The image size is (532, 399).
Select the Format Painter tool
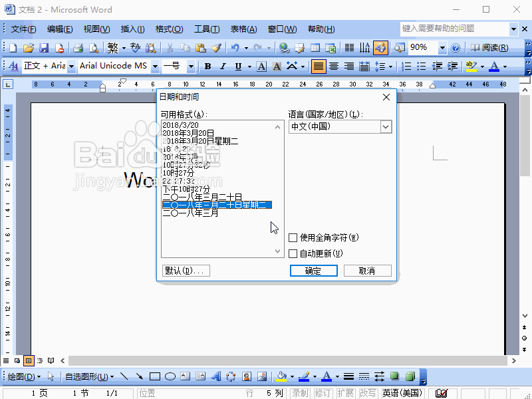pos(216,47)
